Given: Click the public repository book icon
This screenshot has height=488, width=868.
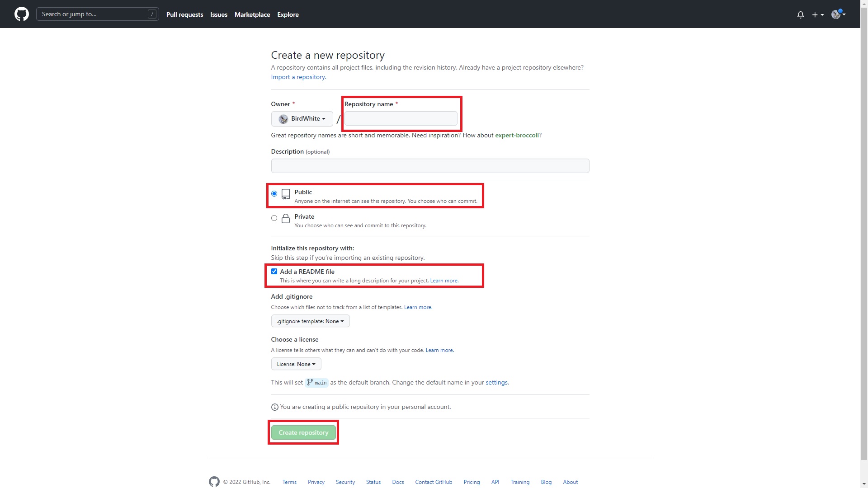Looking at the screenshot, I should (x=286, y=194).
